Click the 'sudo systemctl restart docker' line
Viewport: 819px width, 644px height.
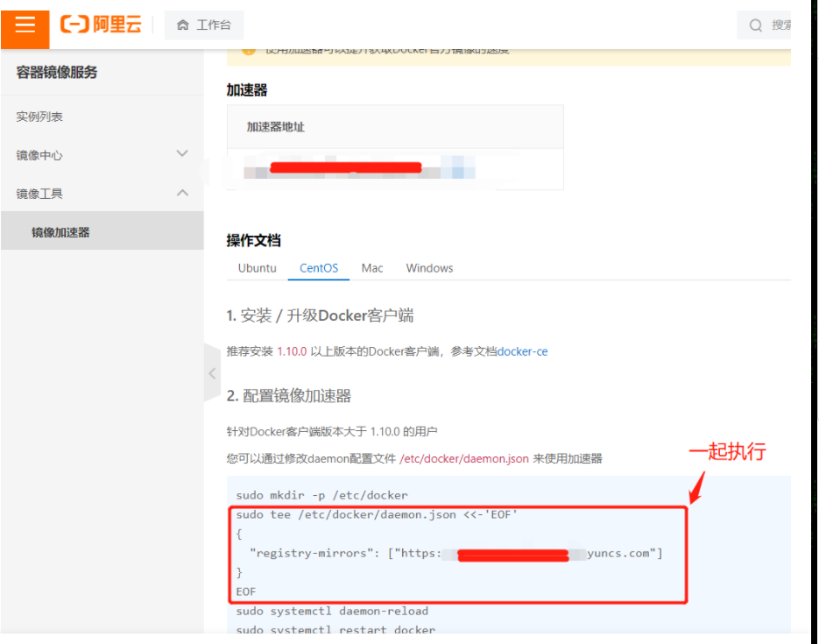point(335,629)
